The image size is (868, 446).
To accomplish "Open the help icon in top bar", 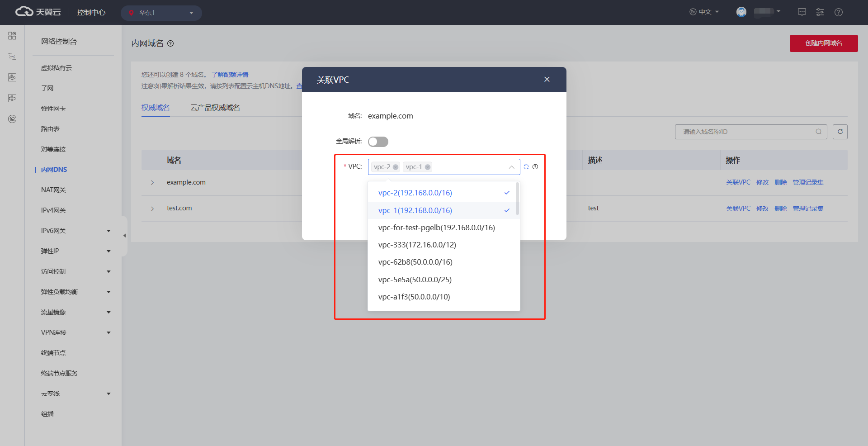I will click(x=839, y=12).
